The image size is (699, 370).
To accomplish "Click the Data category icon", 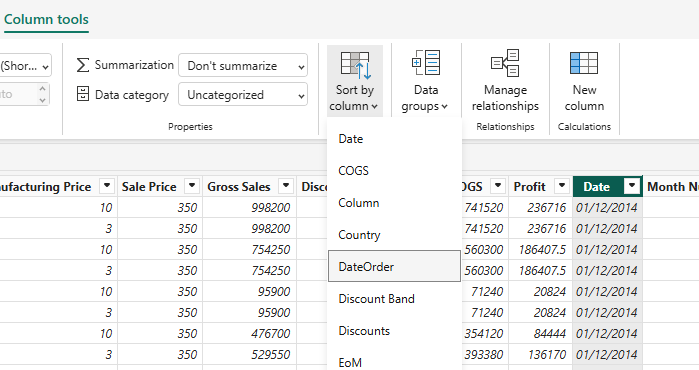I will [83, 94].
